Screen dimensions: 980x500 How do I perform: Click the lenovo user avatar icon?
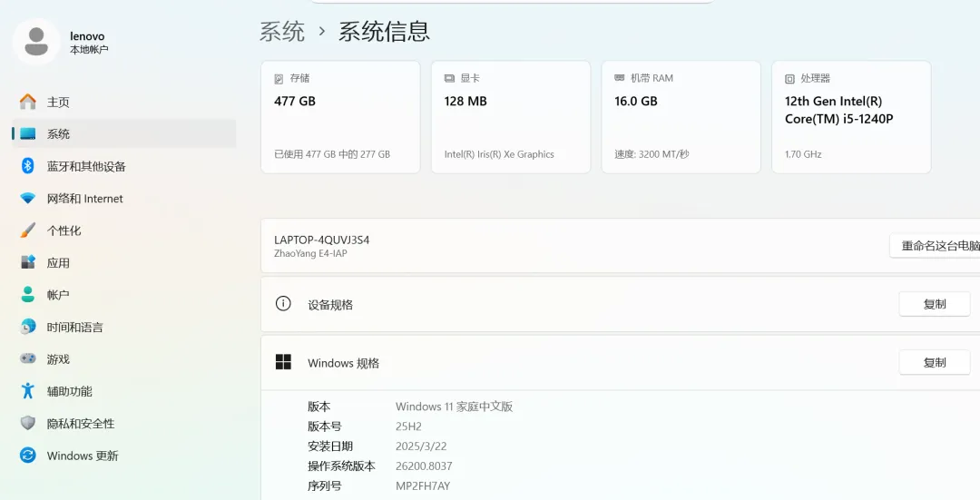tap(36, 42)
